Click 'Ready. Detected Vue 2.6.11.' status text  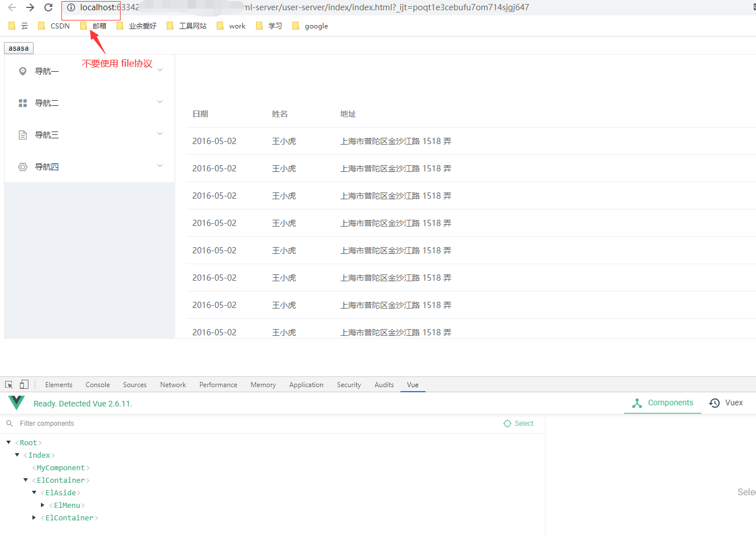pos(83,404)
